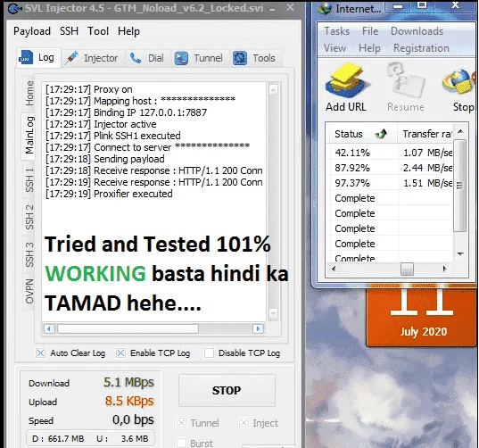Click the SVL Injector title bar app icon
The image size is (479, 448).
(14, 9)
